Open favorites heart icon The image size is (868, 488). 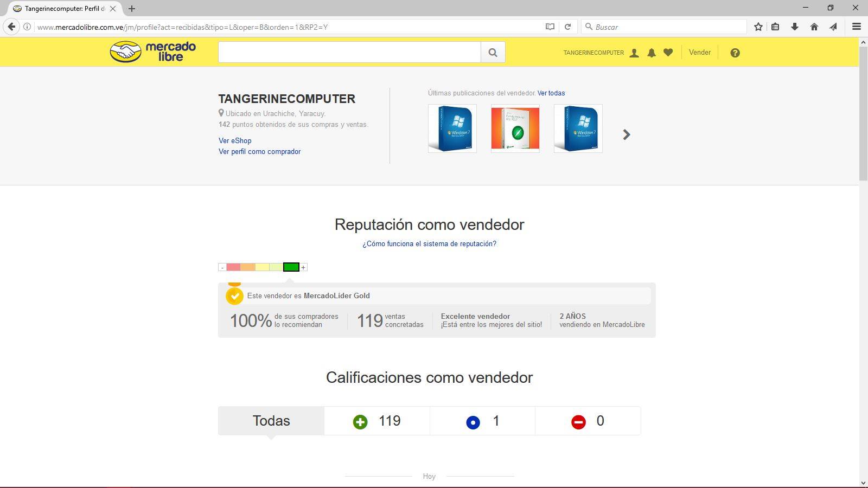668,53
